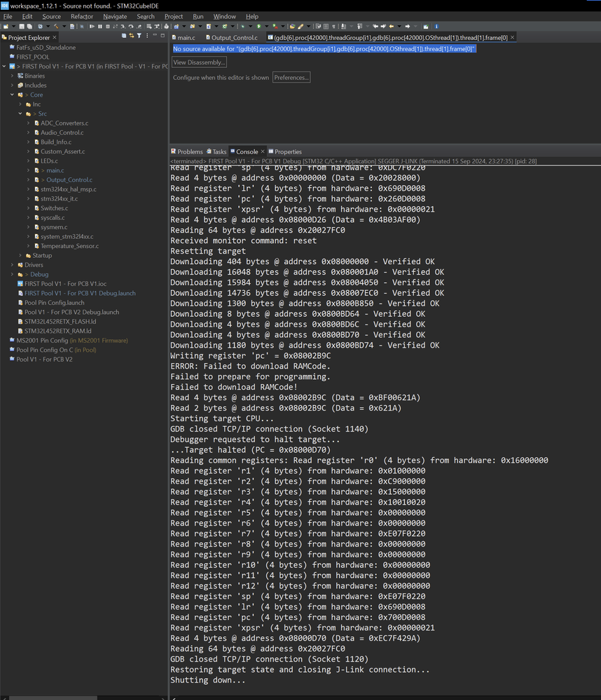Switch to the Tasks tab

coord(217,152)
